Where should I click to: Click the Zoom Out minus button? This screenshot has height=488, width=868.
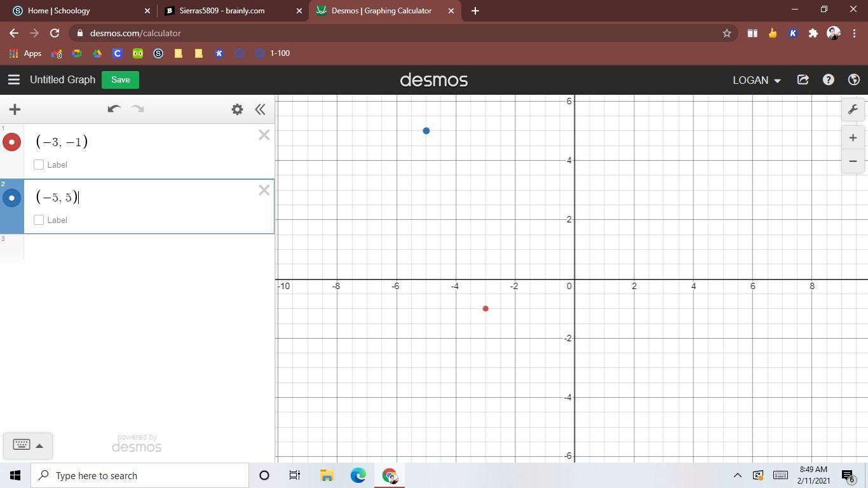[853, 161]
